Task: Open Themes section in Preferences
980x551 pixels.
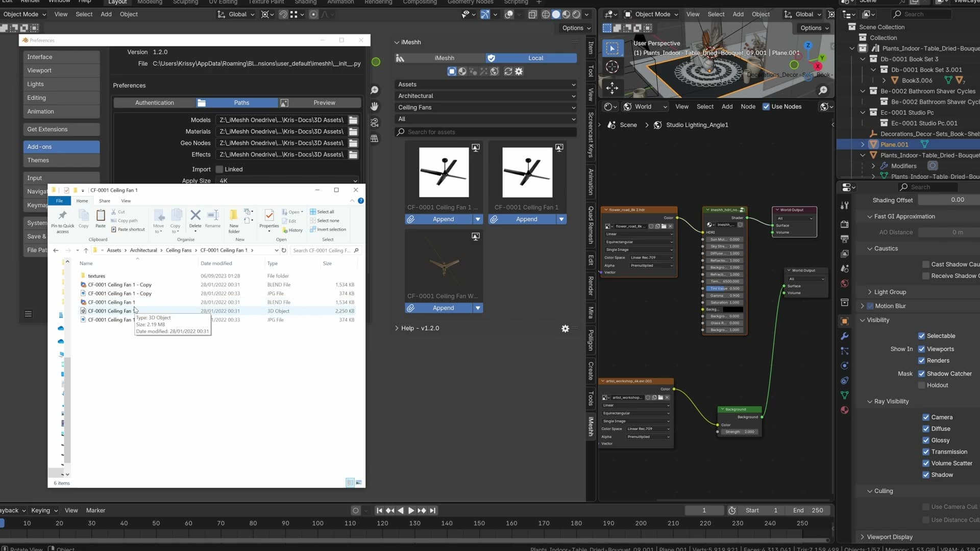Action: click(61, 161)
